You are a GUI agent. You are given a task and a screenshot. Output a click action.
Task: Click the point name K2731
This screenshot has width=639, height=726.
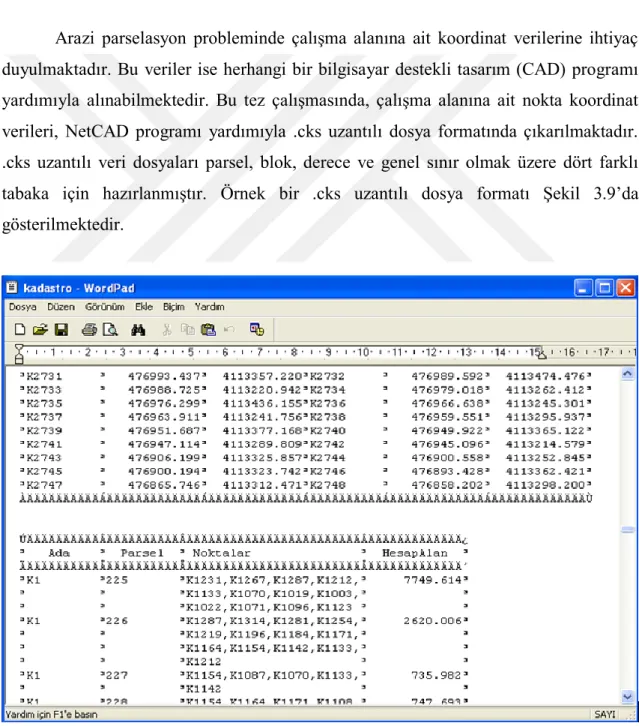pos(44,376)
